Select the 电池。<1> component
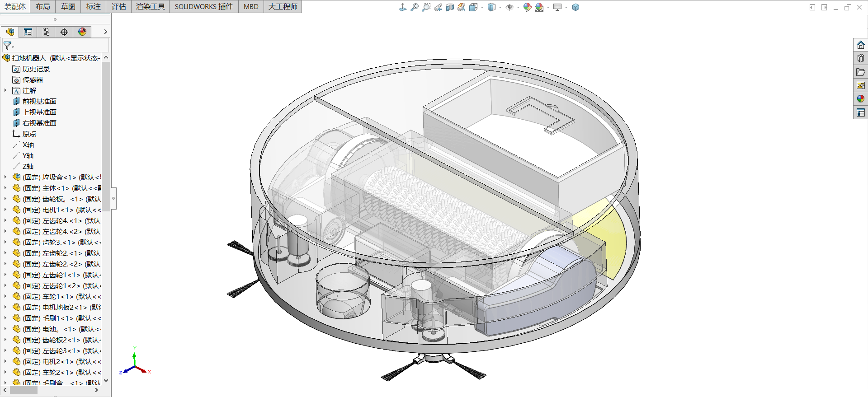Image resolution: width=868 pixels, height=397 pixels. click(57, 329)
